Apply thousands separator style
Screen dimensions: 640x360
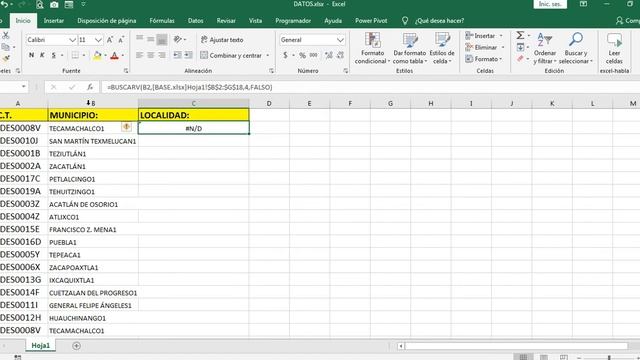(x=313, y=55)
